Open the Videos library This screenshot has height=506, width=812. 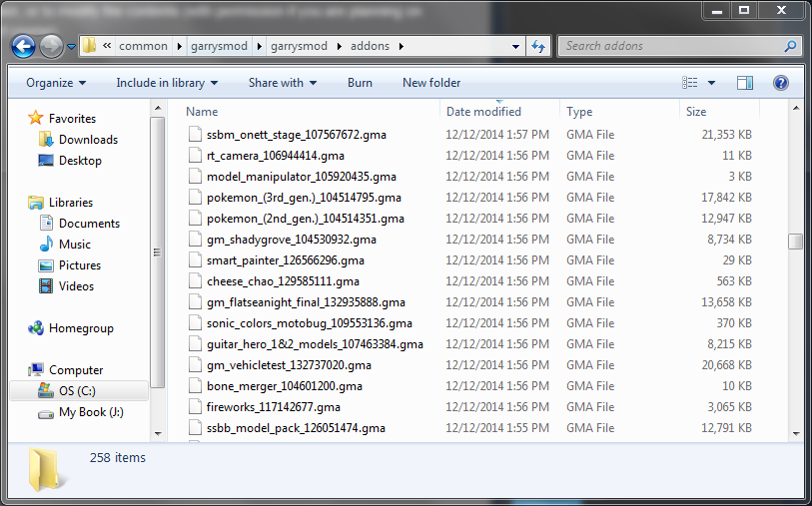[76, 286]
